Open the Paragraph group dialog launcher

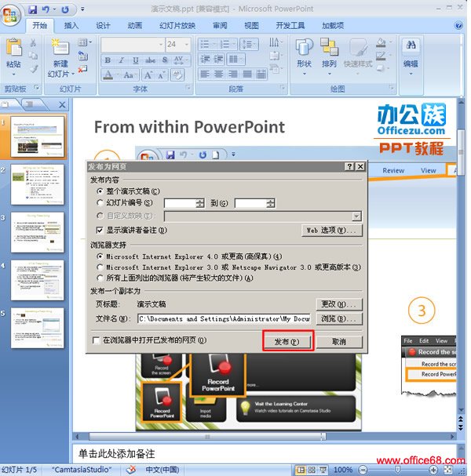[283, 88]
